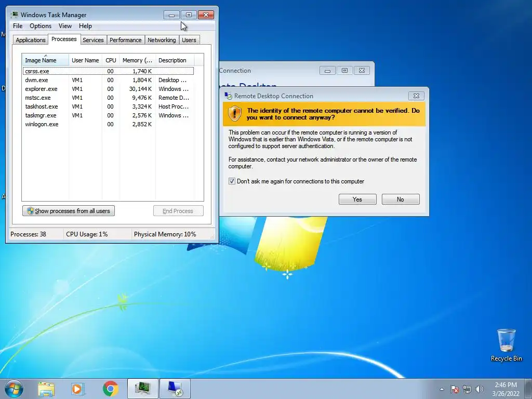This screenshot has width=532, height=399.
Task: Select the Processes tab
Action: pyautogui.click(x=64, y=39)
